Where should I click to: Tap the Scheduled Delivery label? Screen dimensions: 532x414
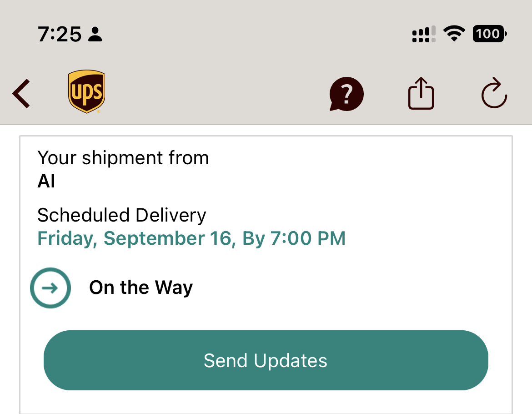click(x=121, y=215)
